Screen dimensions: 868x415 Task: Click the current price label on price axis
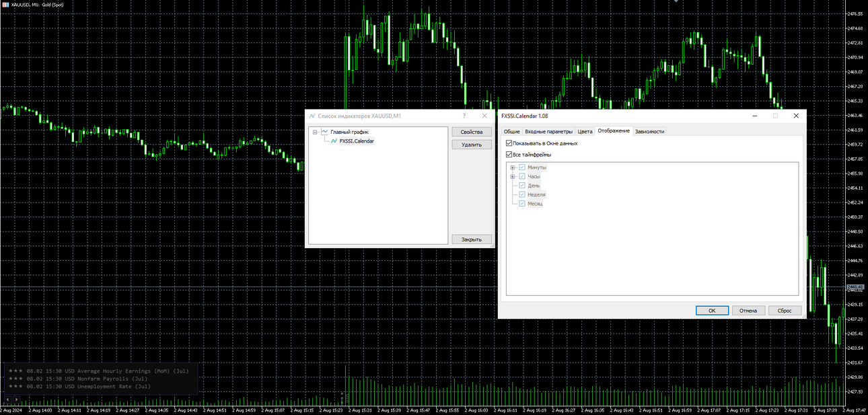tap(855, 287)
